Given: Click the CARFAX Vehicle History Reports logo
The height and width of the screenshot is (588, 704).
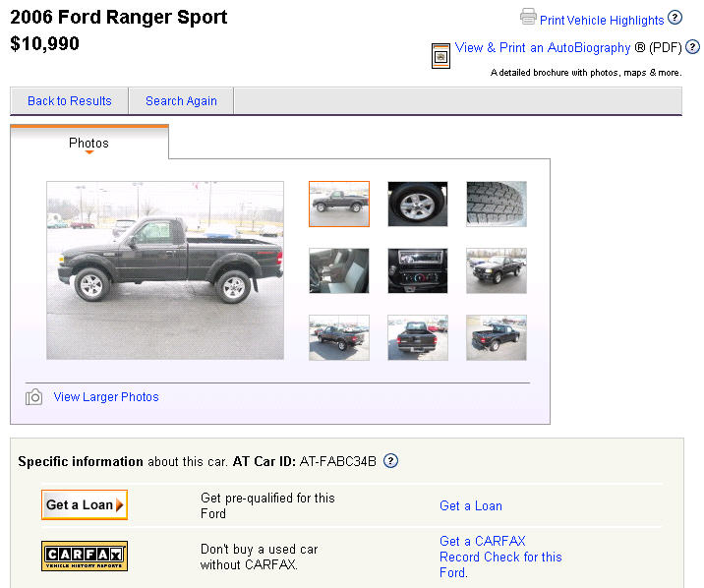Looking at the screenshot, I should (x=85, y=556).
